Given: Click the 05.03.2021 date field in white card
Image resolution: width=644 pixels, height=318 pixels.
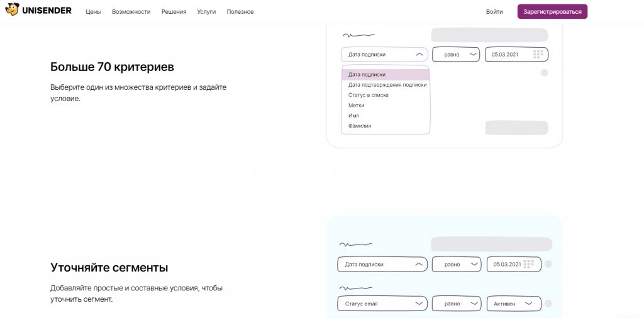Looking at the screenshot, I should tap(505, 55).
